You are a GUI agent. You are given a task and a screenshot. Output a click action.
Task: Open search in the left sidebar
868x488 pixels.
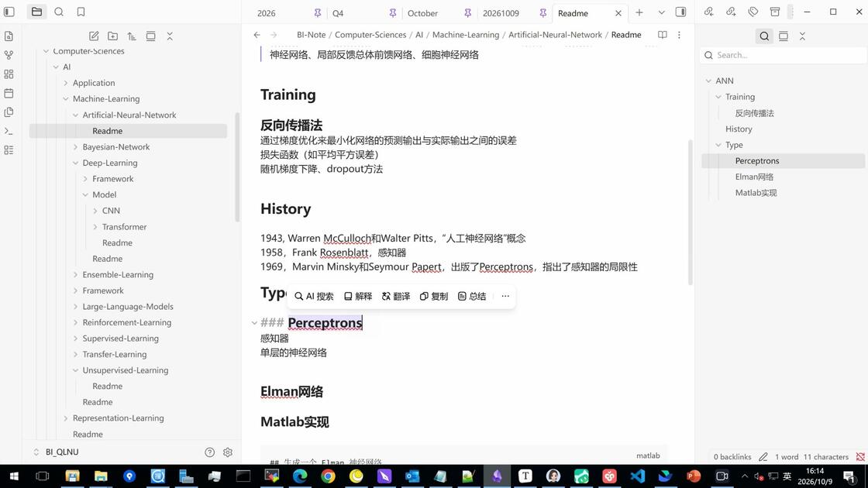pos(59,12)
